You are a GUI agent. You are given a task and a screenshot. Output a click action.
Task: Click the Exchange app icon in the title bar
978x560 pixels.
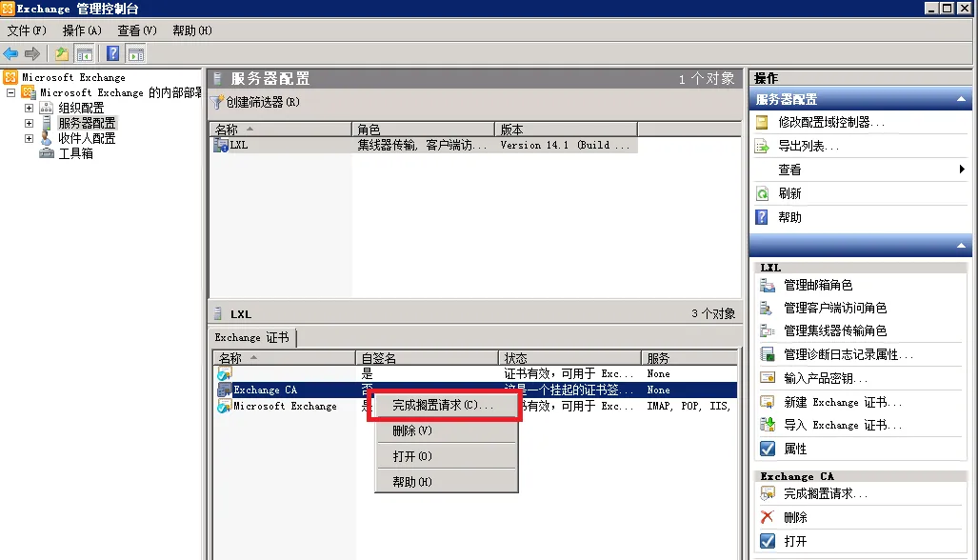pyautogui.click(x=8, y=9)
